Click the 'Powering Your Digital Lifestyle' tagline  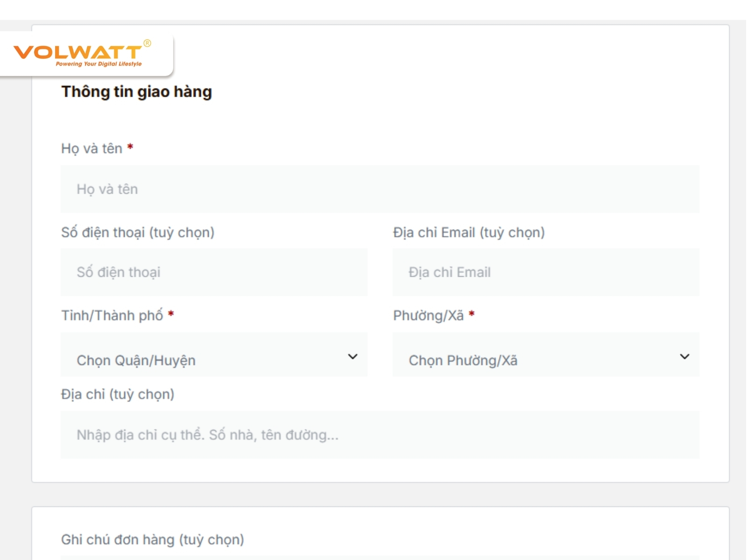[99, 64]
